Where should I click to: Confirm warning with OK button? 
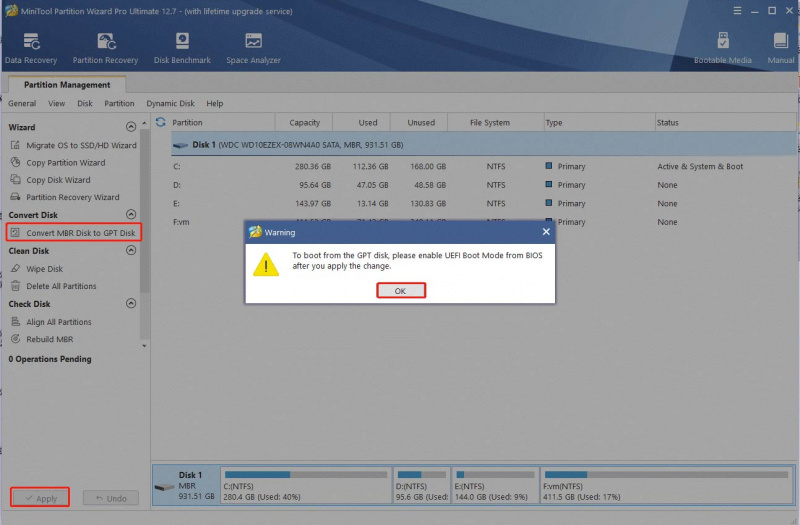click(x=401, y=290)
